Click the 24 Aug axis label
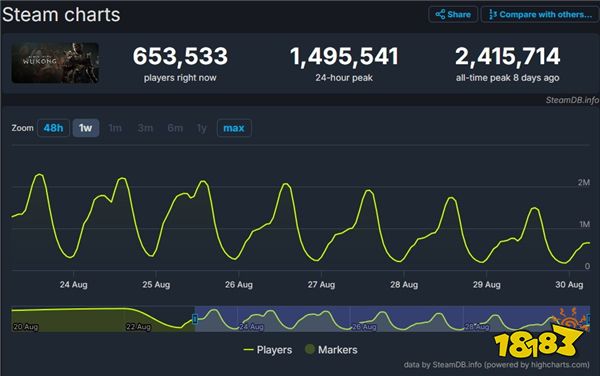Viewport: 600px width, 376px height. tap(73, 285)
